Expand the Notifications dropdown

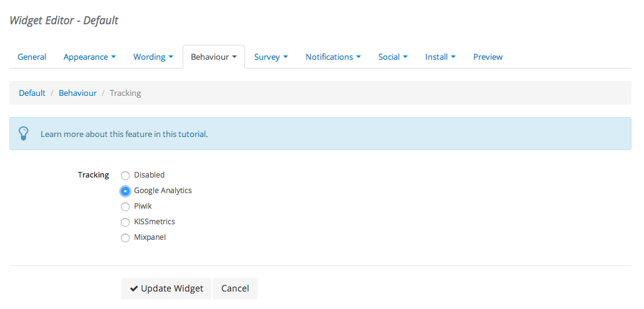pos(333,57)
